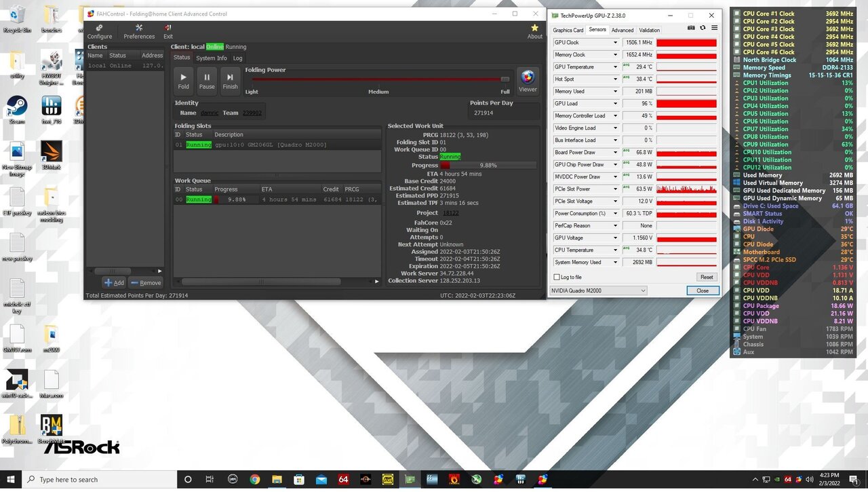Open FAHControl Preferences

point(139,31)
